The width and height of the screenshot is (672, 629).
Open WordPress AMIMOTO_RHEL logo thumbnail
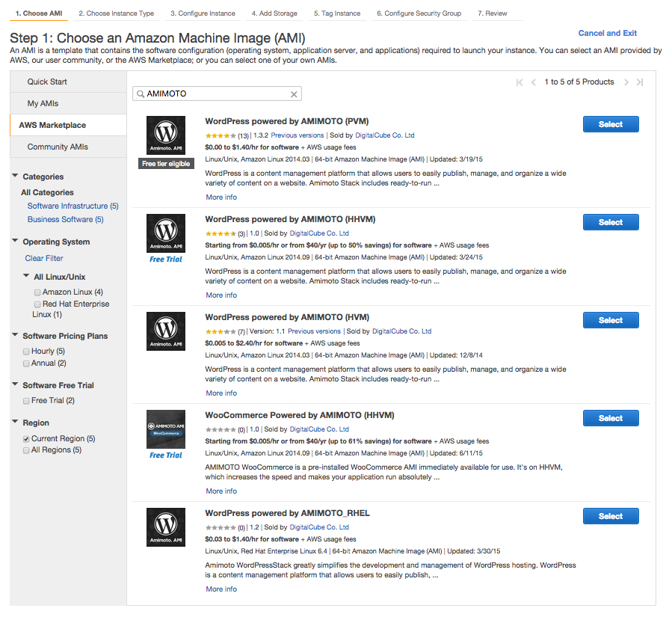(166, 527)
